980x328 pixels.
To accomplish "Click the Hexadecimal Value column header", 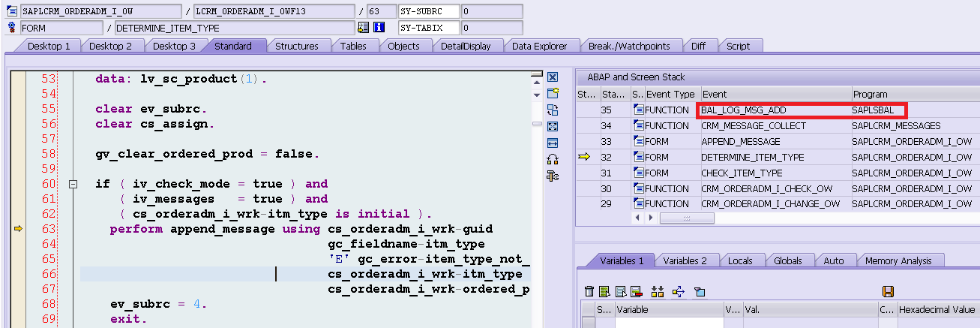I will 937,309.
